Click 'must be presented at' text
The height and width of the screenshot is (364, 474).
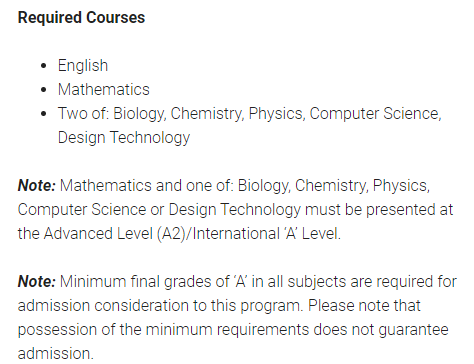pyautogui.click(x=379, y=210)
